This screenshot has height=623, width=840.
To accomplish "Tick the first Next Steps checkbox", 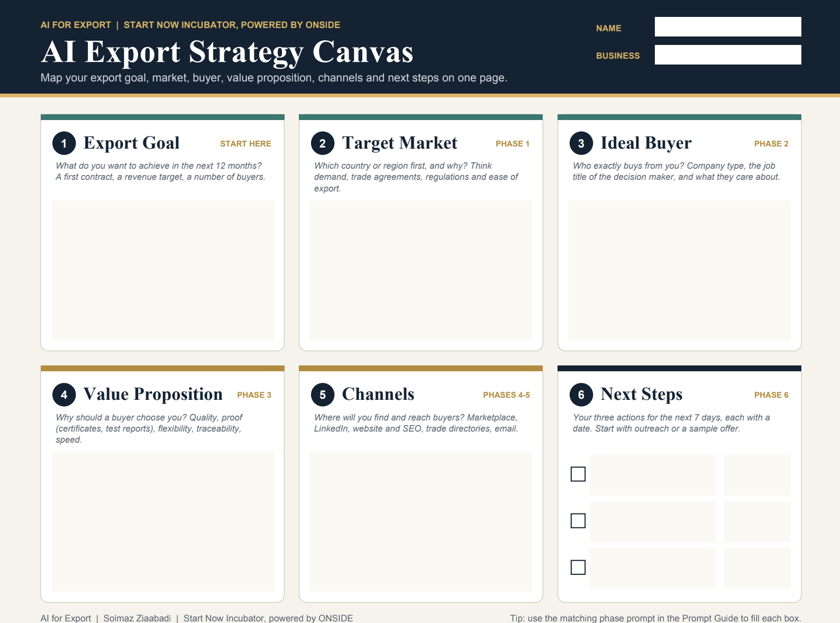I will 578,474.
